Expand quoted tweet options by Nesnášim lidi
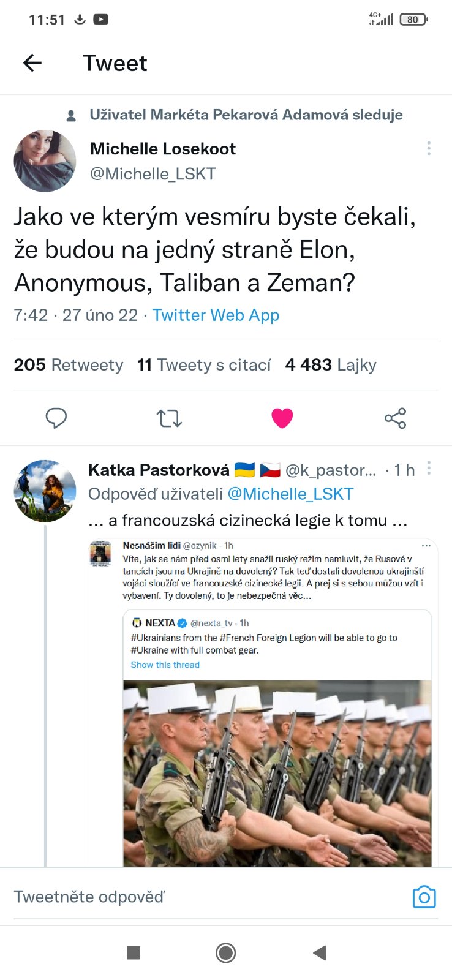This screenshot has height=980, width=452. 426,545
